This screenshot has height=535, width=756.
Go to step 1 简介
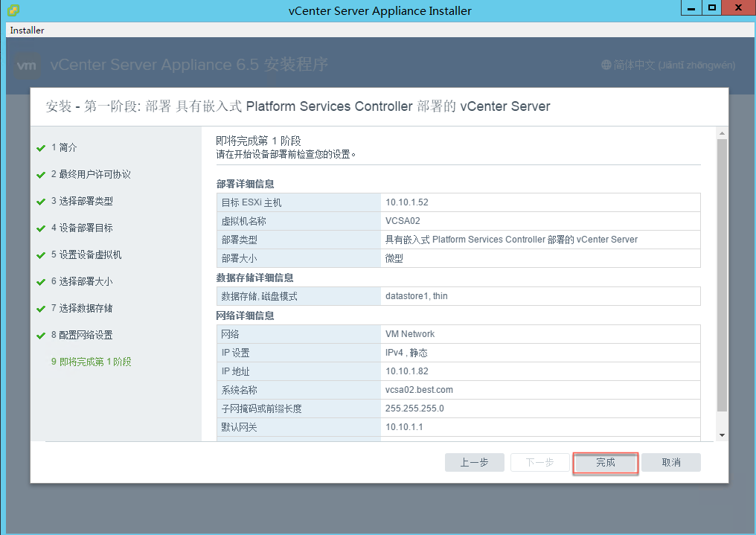[64, 147]
